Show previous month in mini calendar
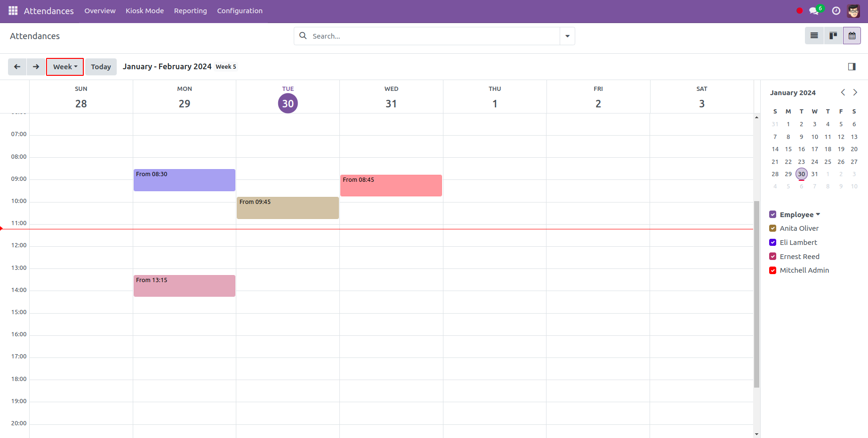868x438 pixels. pos(843,92)
